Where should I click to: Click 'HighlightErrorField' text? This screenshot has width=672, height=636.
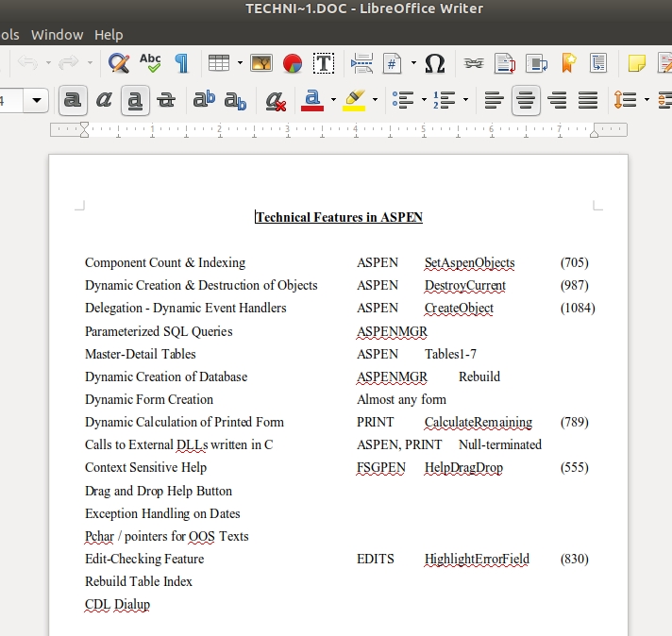(x=477, y=559)
